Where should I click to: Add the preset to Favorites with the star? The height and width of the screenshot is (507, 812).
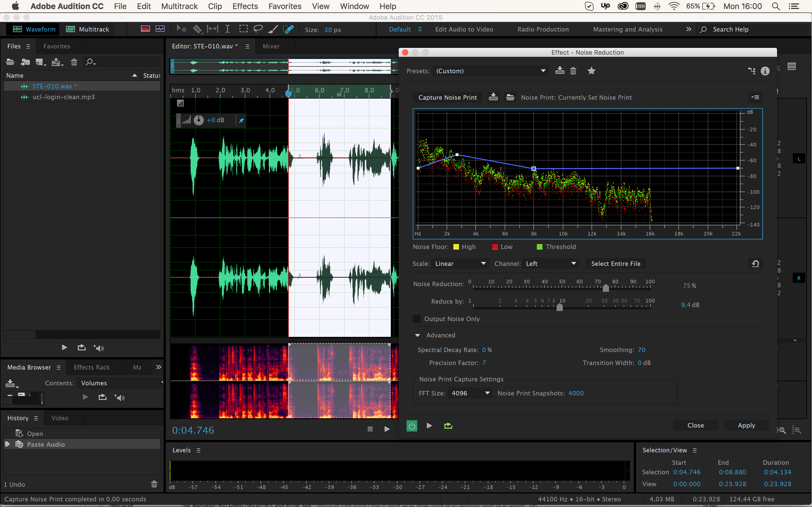click(591, 71)
